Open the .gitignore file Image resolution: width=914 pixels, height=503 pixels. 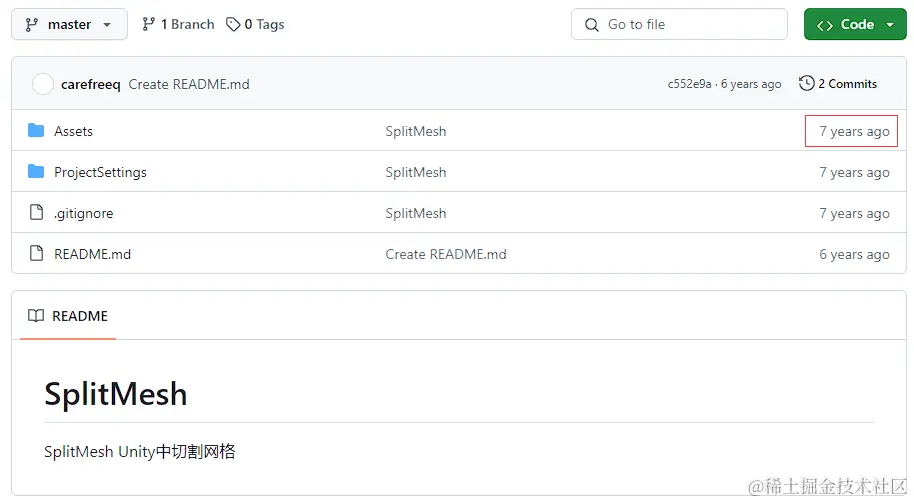tap(83, 213)
